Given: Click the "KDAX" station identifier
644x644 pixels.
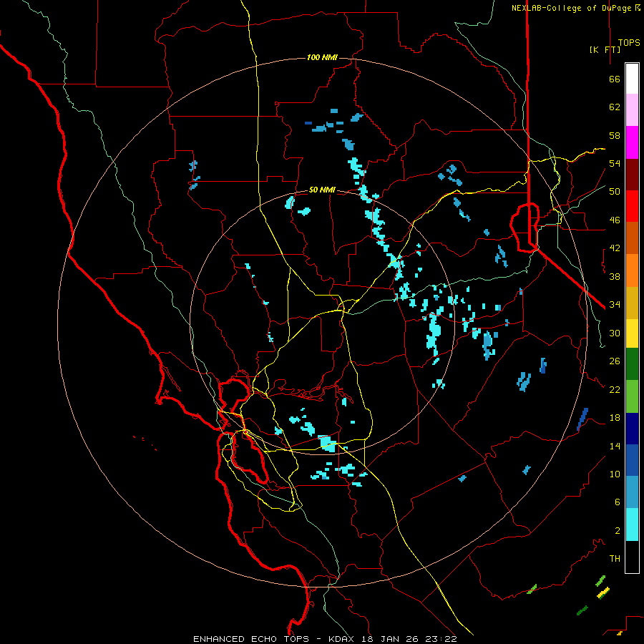Looking at the screenshot, I should [343, 639].
